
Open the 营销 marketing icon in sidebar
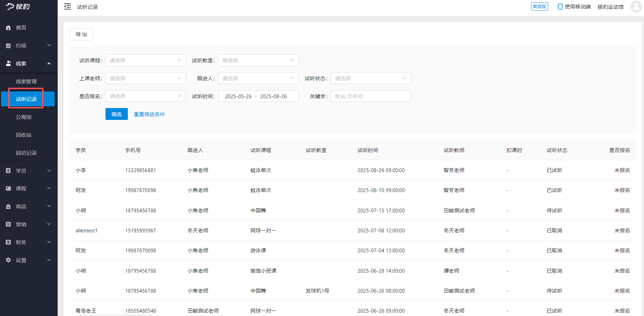[9, 224]
